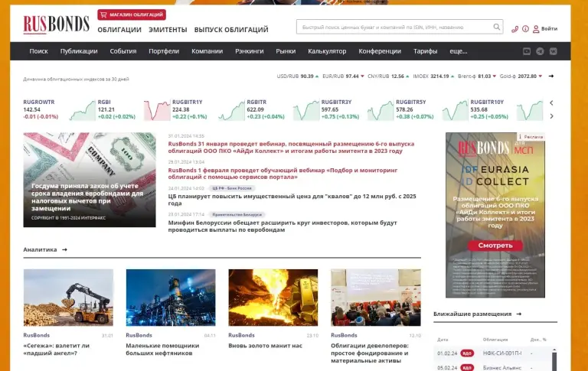Click RGBI index mini chart

tap(157, 110)
